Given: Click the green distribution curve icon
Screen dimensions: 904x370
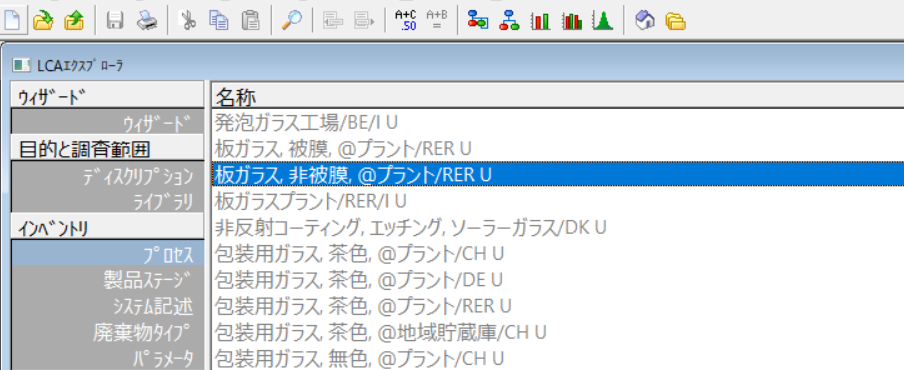Looking at the screenshot, I should click(x=602, y=21).
